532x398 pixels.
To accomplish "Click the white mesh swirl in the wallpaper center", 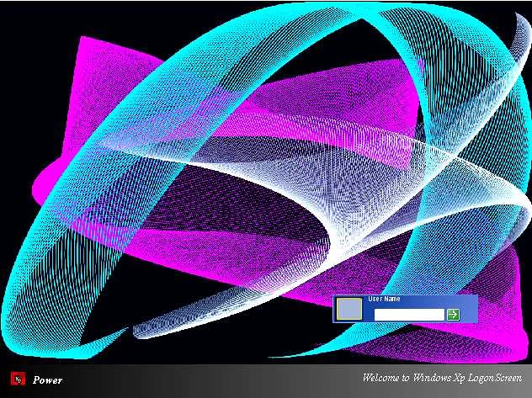I will pos(337,194).
